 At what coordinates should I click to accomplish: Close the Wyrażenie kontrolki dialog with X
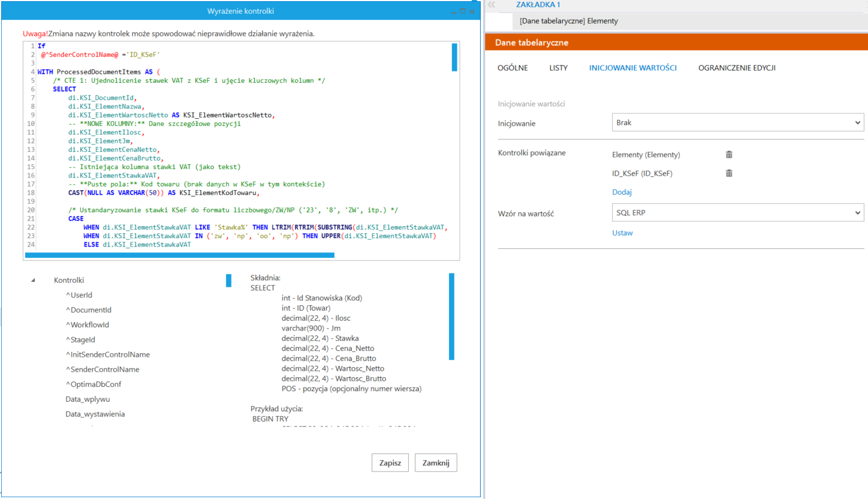click(472, 11)
